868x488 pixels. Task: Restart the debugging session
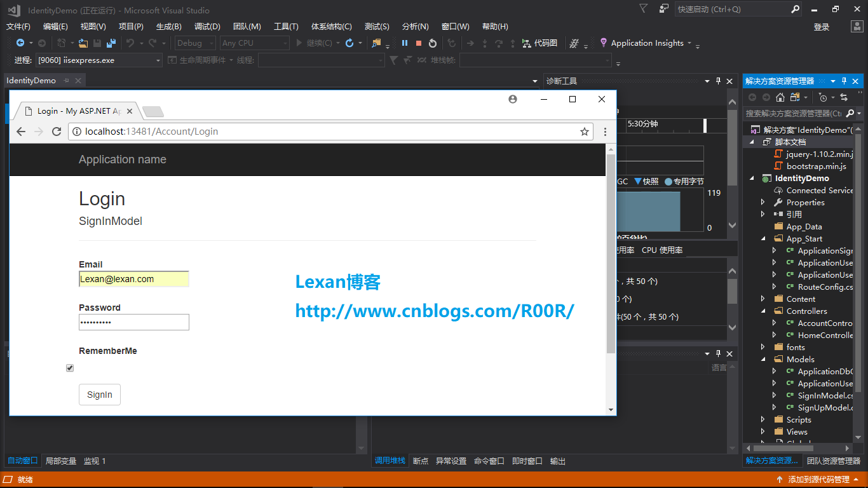(433, 43)
